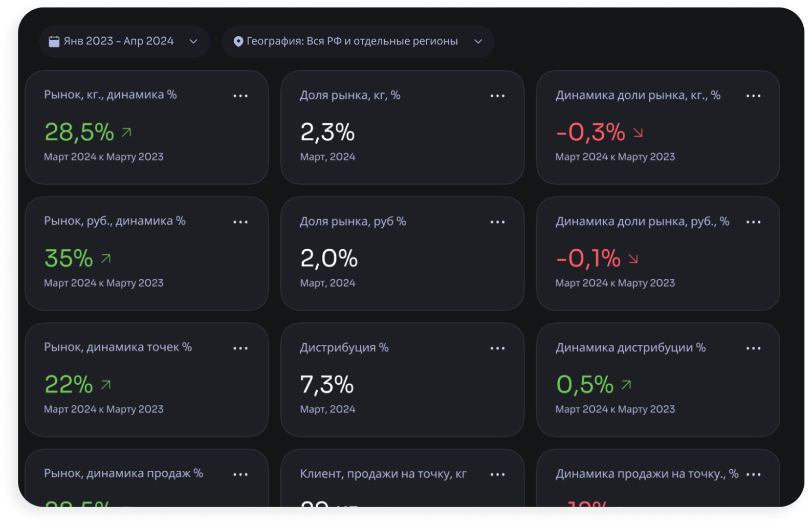Expand the География region filter dropdown
This screenshot has height=525, width=812.
(x=358, y=41)
